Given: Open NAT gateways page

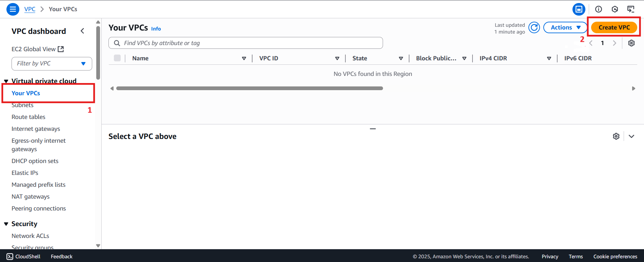Looking at the screenshot, I should tap(31, 197).
